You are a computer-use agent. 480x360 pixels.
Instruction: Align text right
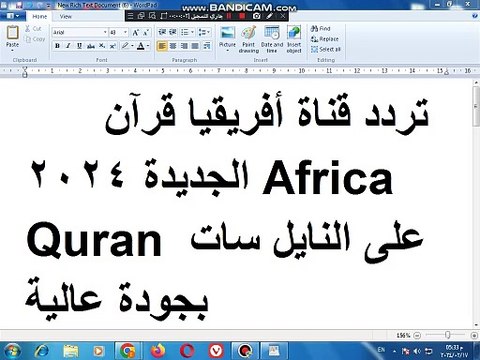184,46
